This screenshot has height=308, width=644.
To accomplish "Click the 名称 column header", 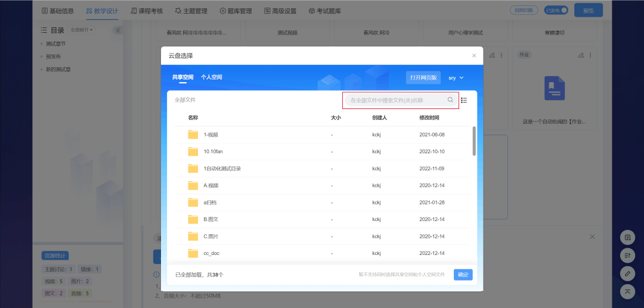I will click(x=193, y=118).
